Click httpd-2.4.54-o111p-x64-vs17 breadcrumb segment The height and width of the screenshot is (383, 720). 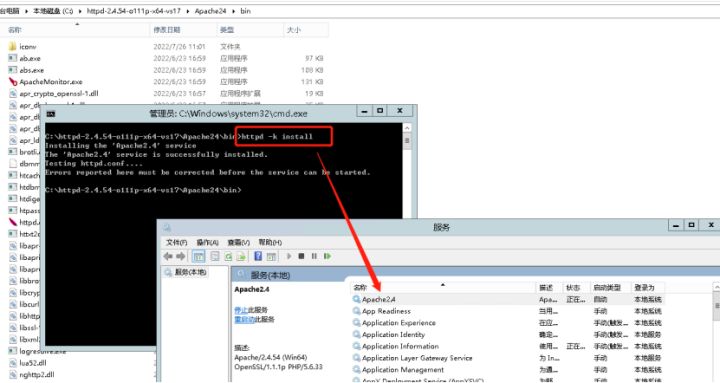tap(134, 11)
